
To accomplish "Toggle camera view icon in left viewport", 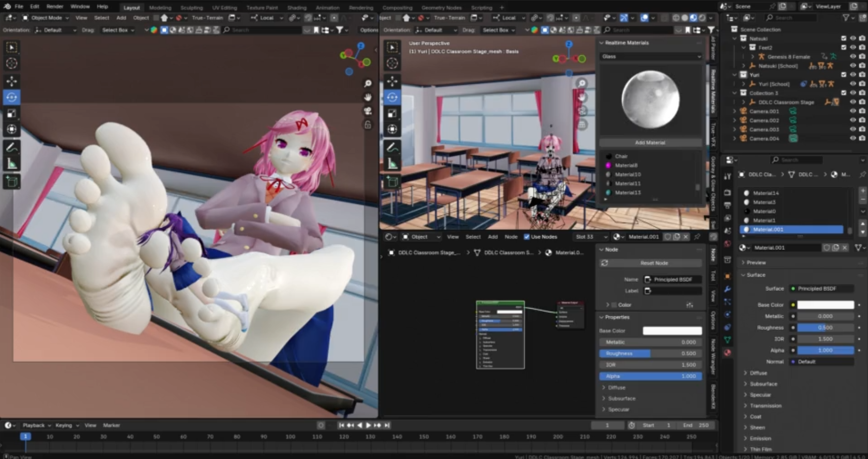I will tap(368, 111).
